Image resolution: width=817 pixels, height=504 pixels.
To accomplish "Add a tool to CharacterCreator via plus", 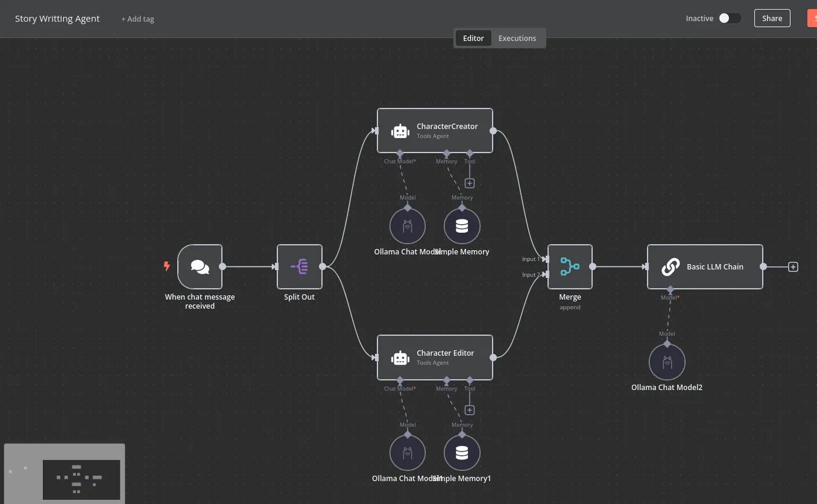I will point(470,183).
